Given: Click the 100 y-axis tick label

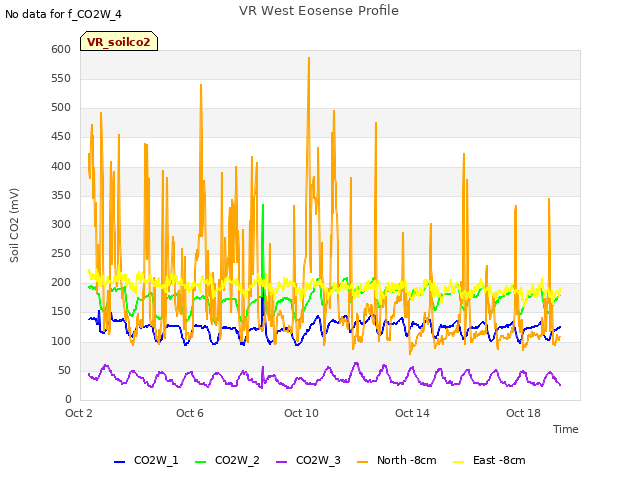Looking at the screenshot, I should pos(61,341).
